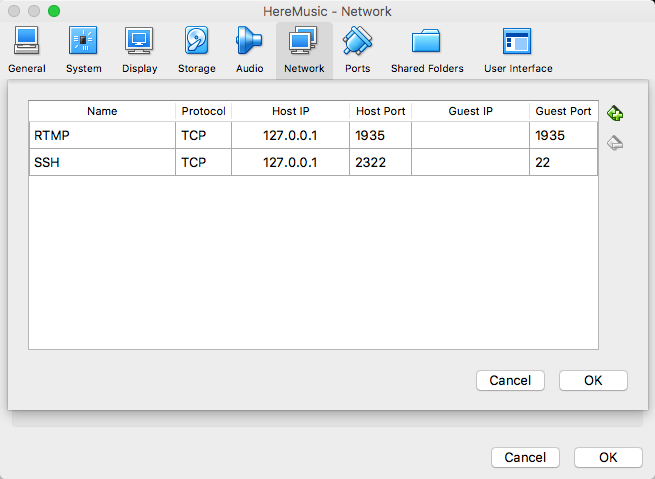Click the TCP protocol cell for RTMP
This screenshot has height=479, width=655.
203,135
